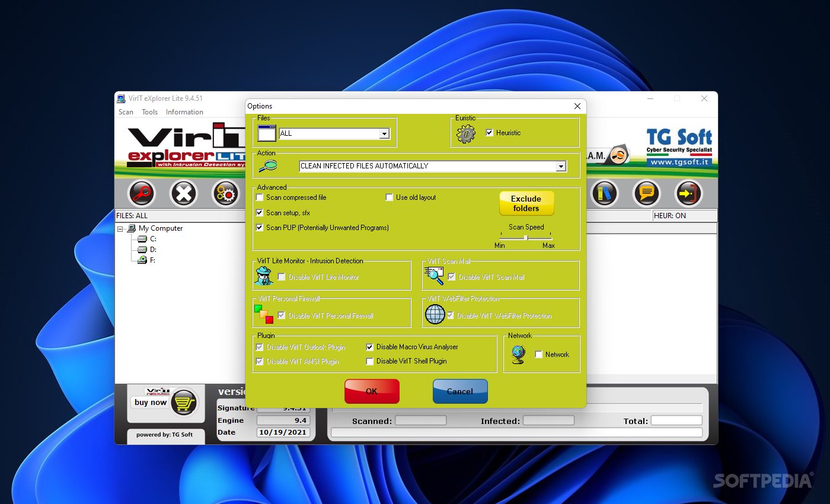
Task: Click the VirIT app icon in title bar
Action: click(121, 98)
